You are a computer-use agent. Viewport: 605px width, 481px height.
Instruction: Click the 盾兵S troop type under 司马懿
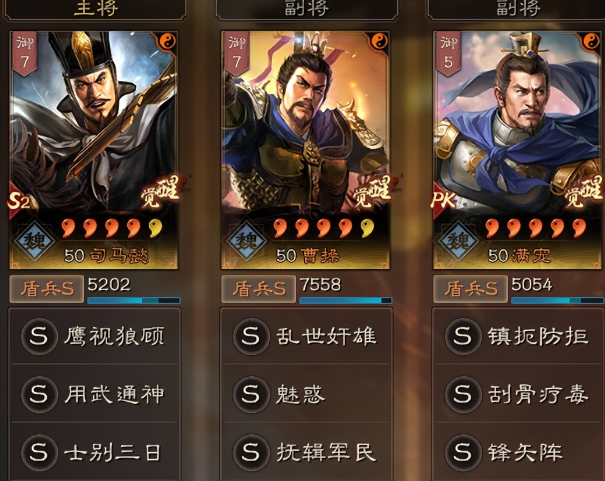click(x=47, y=289)
